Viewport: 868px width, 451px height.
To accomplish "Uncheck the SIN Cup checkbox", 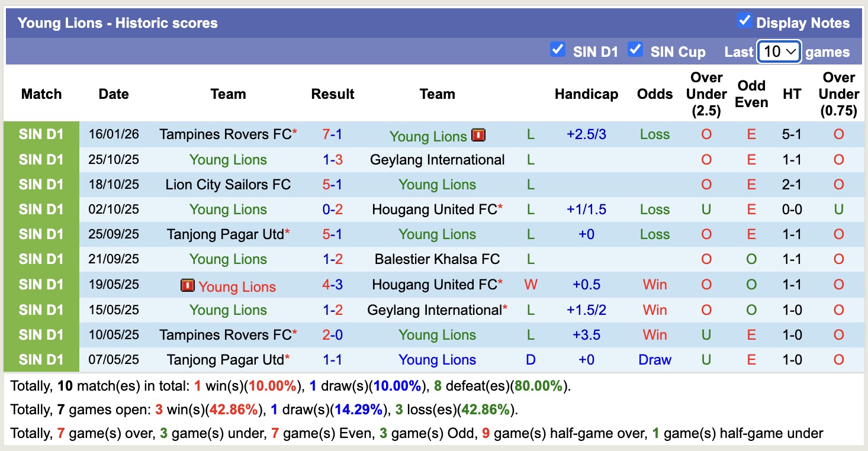I will pos(635,50).
